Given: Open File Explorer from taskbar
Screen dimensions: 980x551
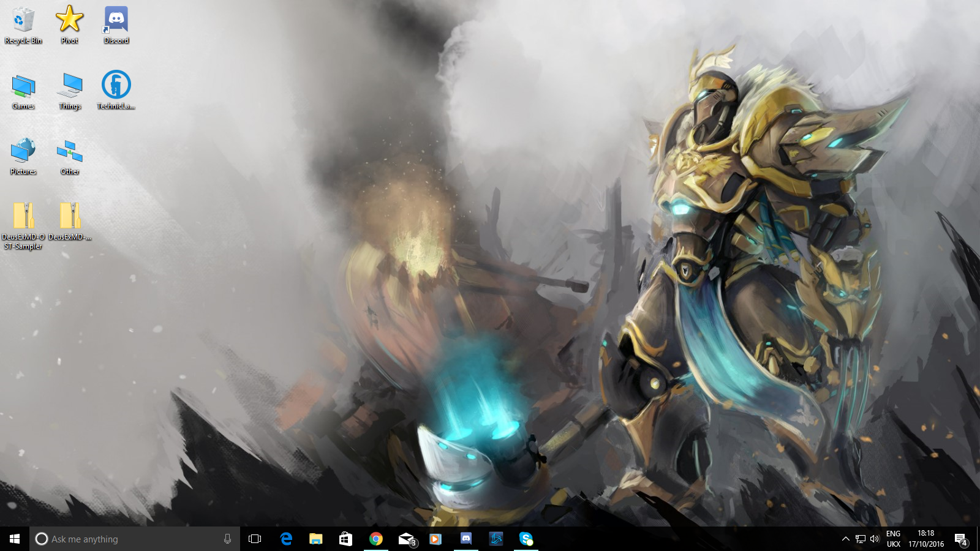Looking at the screenshot, I should 316,539.
